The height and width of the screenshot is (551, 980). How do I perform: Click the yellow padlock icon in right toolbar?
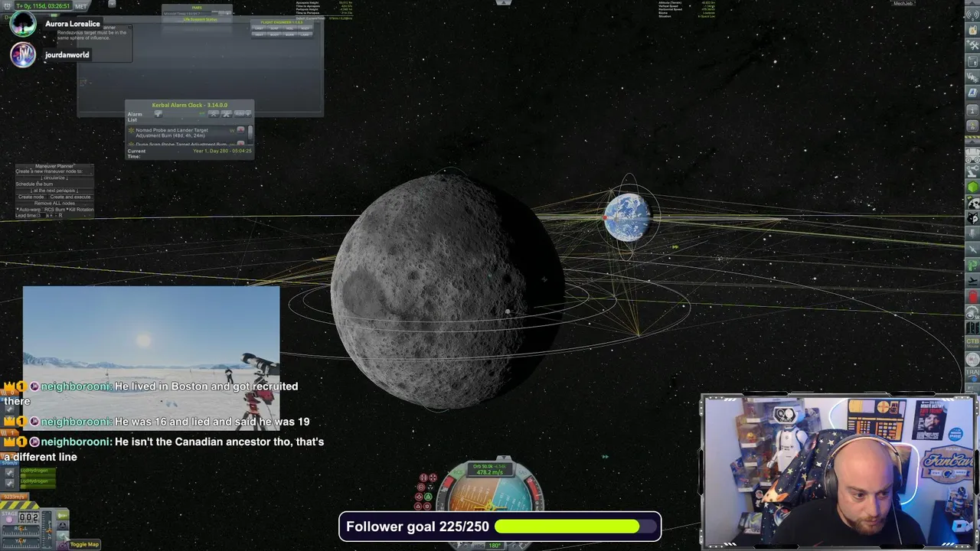click(x=972, y=29)
